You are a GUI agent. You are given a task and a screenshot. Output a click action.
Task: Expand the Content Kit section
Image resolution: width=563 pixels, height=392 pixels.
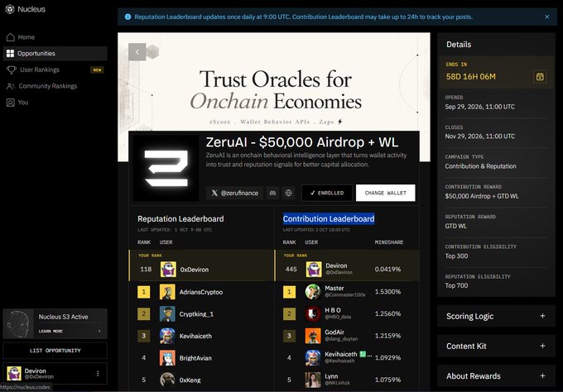click(x=496, y=346)
